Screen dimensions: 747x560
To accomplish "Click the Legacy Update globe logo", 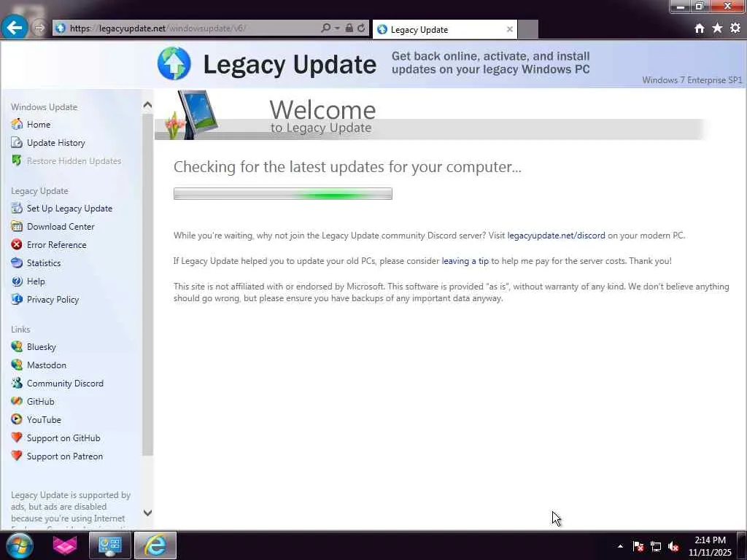I will (174, 63).
